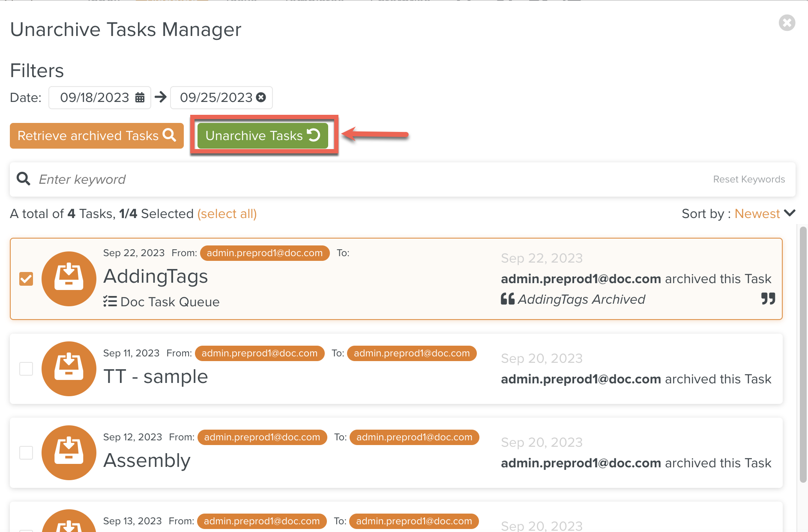The height and width of the screenshot is (532, 808).
Task: Expand sort options with the chevron arrow
Action: [x=790, y=213]
